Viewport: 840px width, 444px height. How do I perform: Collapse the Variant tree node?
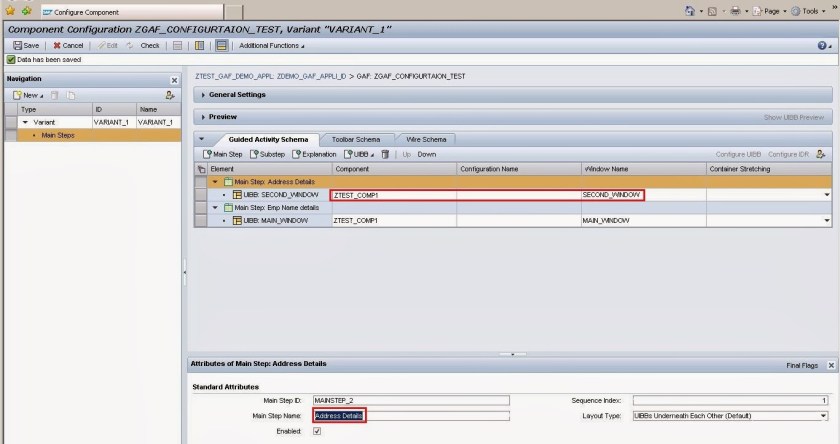tap(25, 122)
